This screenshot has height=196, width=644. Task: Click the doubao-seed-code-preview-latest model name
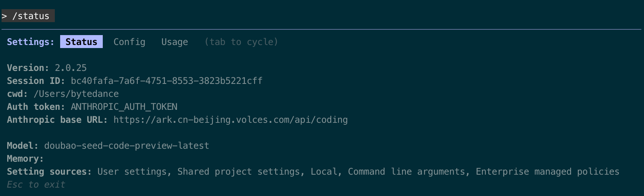coord(126,146)
